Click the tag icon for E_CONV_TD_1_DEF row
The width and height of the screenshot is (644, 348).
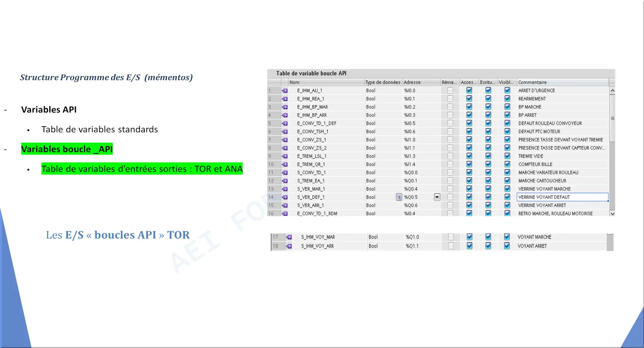click(x=284, y=123)
